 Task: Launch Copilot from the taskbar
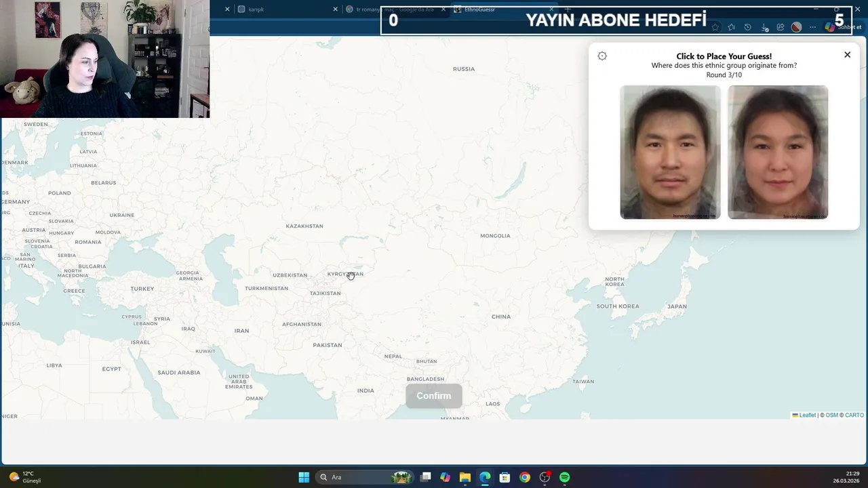click(445, 477)
